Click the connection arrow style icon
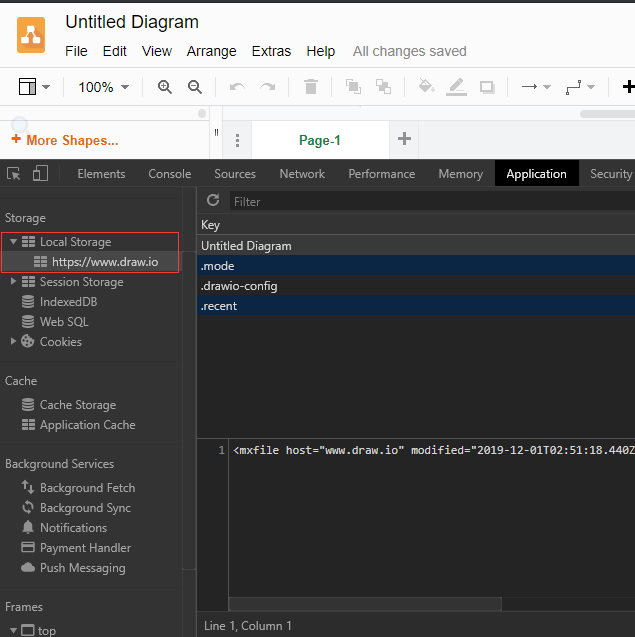 529,87
